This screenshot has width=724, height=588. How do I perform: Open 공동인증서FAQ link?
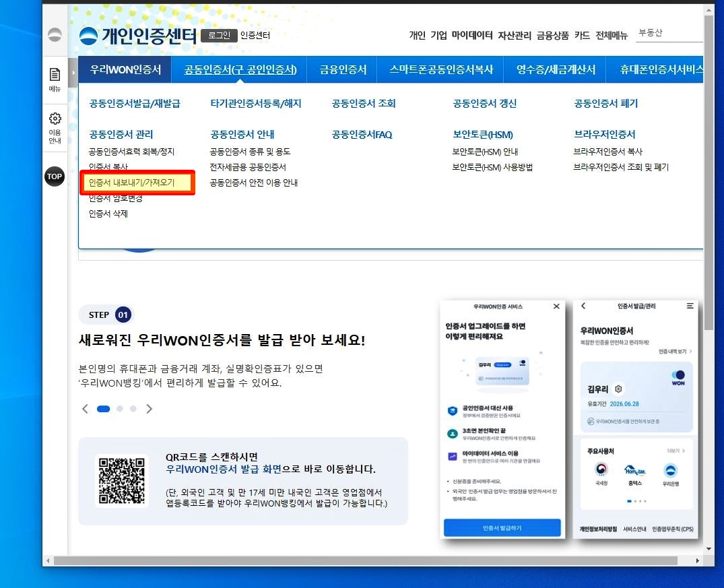click(x=362, y=135)
